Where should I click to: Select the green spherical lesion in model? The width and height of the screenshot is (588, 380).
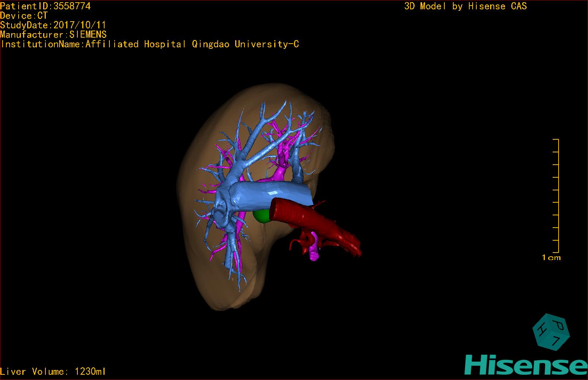(263, 216)
